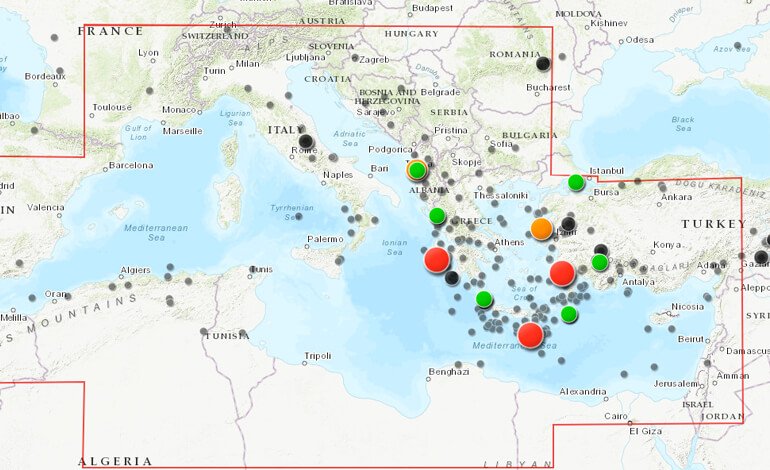Select the Bucharest label on the map
770x470 pixels.
[548, 87]
